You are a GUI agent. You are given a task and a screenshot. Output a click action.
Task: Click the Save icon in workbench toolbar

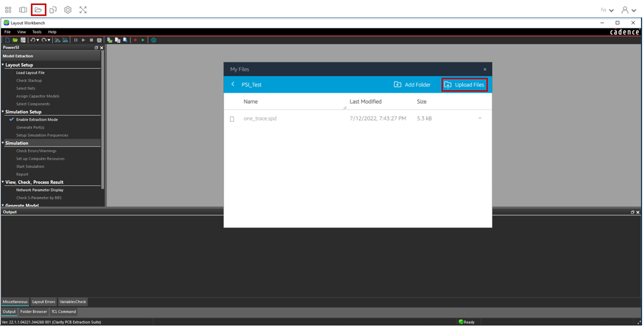[23, 40]
